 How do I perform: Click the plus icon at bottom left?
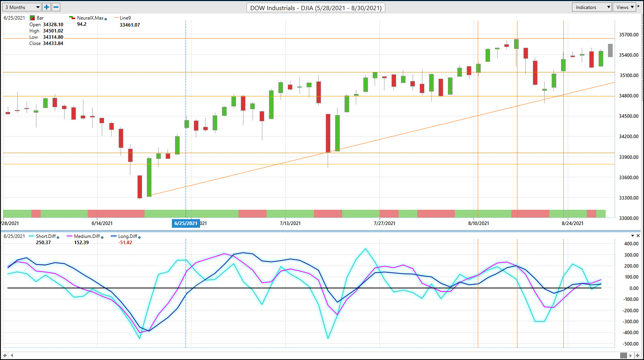(x=5, y=355)
